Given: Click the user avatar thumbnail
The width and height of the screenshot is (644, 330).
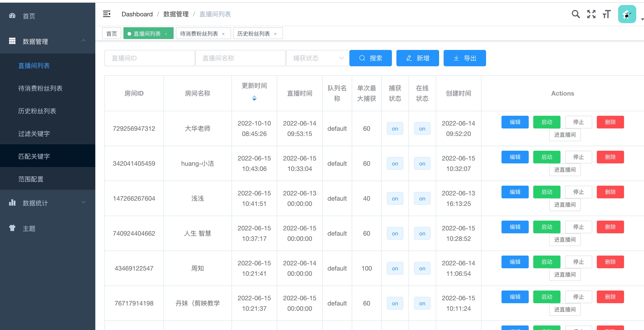Looking at the screenshot, I should point(627,15).
